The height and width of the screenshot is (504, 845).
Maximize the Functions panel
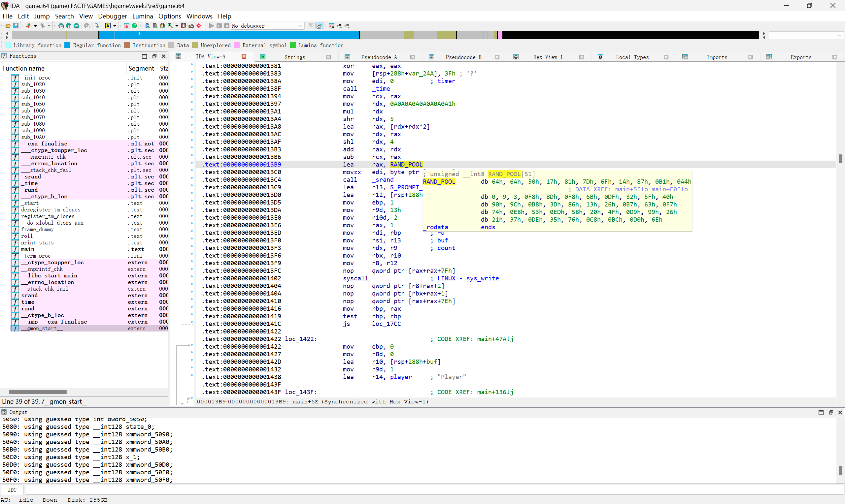pyautogui.click(x=144, y=56)
